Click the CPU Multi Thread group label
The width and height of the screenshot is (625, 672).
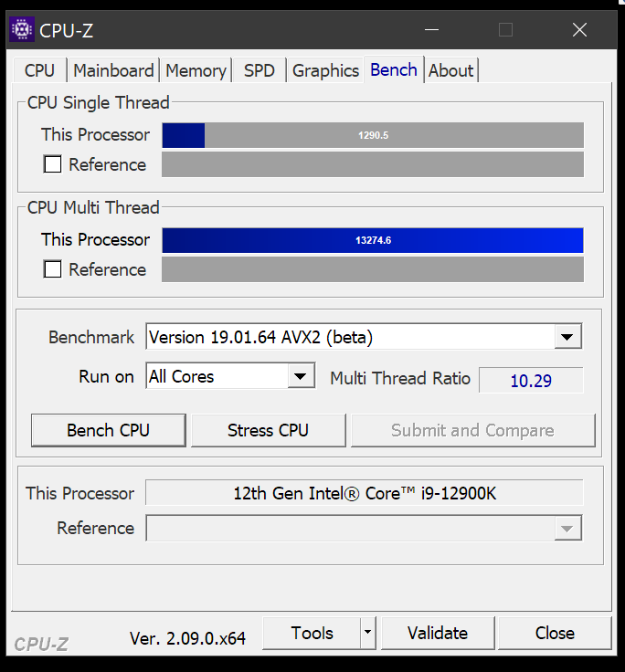coord(93,207)
